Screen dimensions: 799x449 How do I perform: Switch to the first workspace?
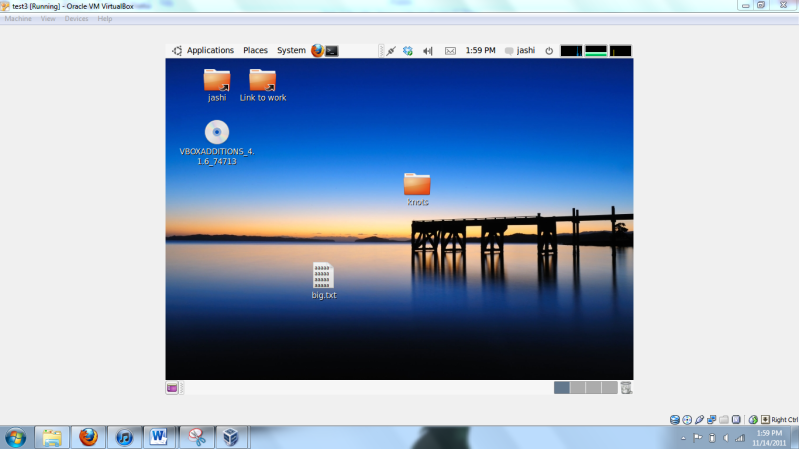(562, 387)
